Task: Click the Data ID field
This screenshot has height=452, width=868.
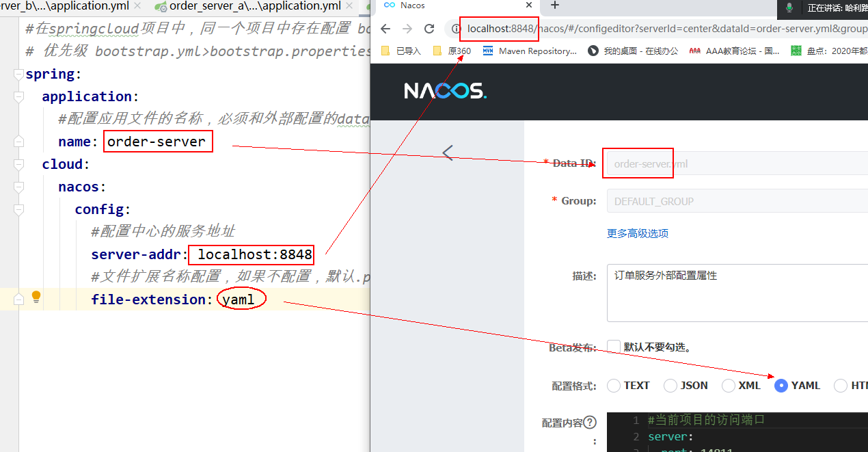Action: click(737, 164)
